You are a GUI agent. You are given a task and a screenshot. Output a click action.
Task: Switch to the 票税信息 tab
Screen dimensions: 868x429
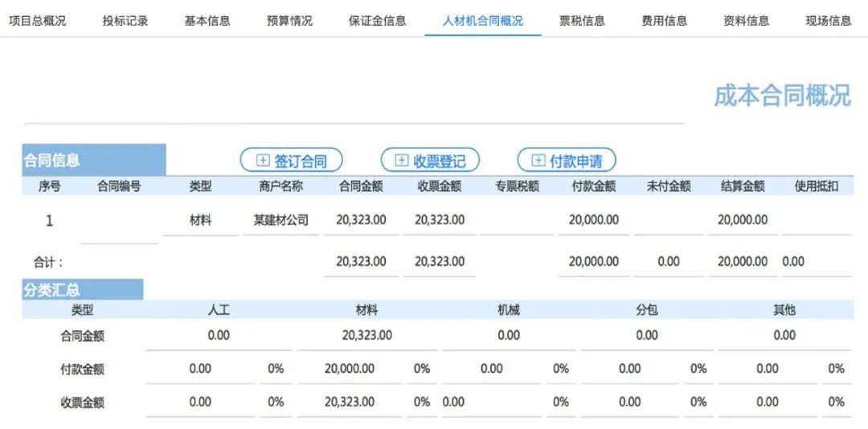coord(582,21)
